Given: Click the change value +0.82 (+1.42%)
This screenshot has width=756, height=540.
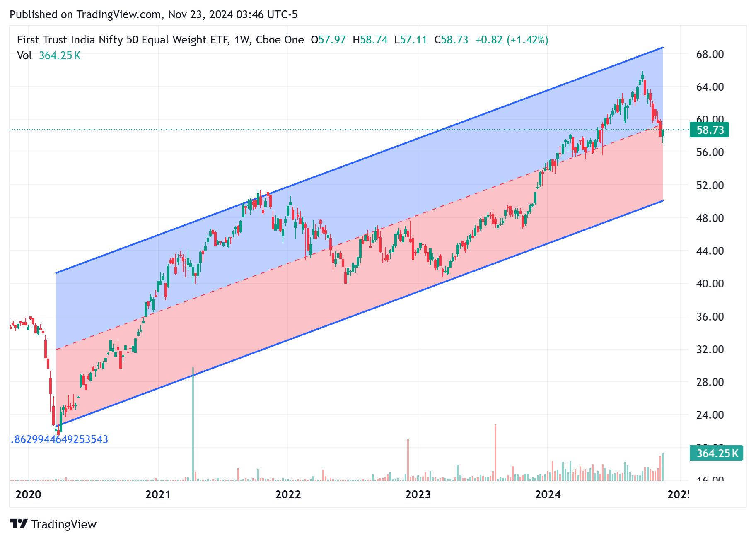Looking at the screenshot, I should click(512, 40).
